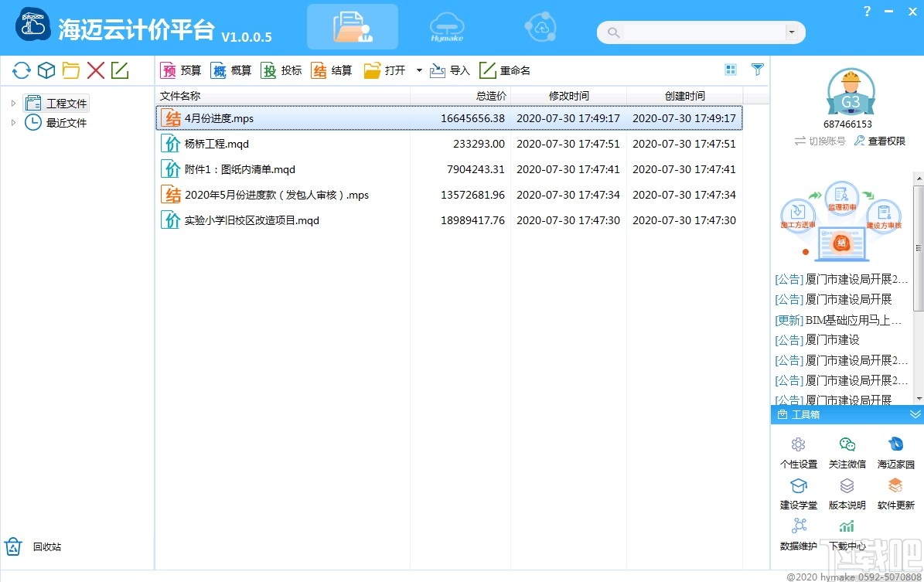
Task: Click the 导入 import button
Action: pos(449,70)
